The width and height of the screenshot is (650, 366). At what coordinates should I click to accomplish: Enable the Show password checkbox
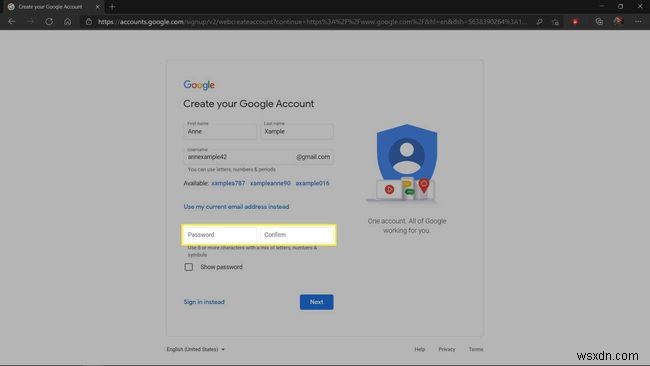(x=189, y=267)
